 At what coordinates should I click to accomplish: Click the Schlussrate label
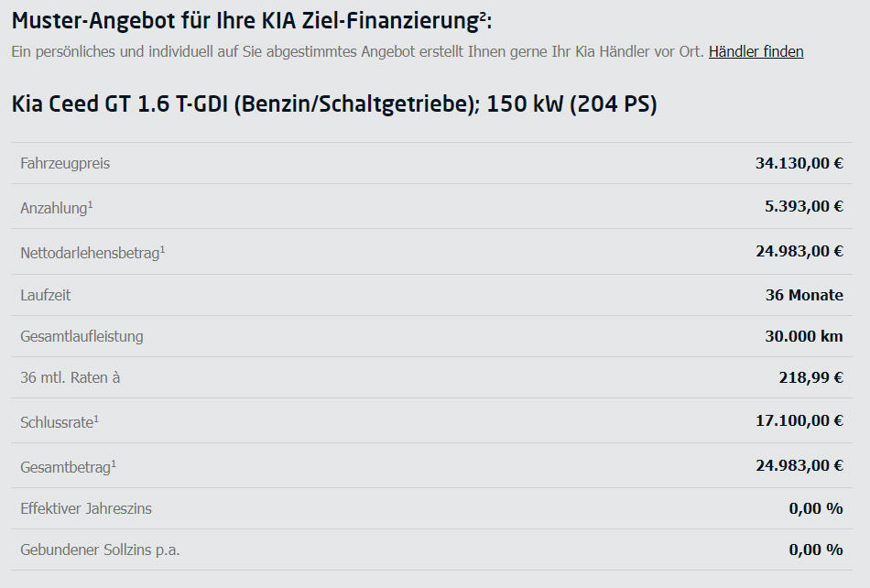pyautogui.click(x=60, y=422)
